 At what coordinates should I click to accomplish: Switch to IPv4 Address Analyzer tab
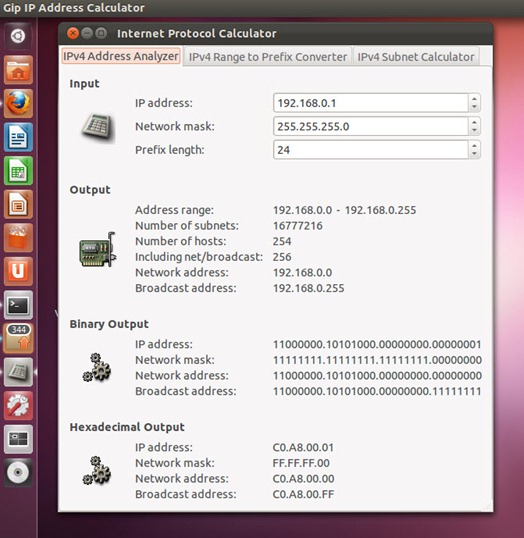(x=121, y=56)
